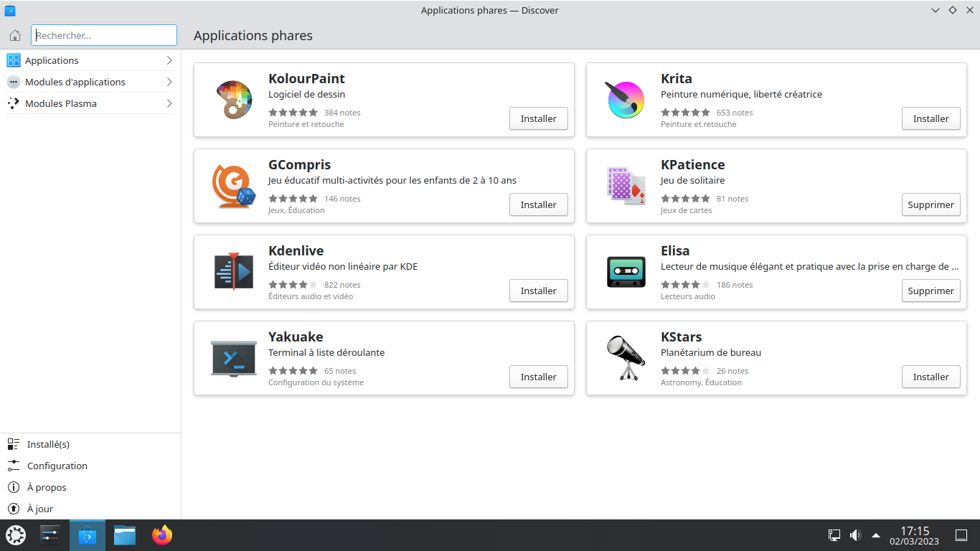Open the KolourPaint application icon
The image size is (980, 551).
[233, 100]
